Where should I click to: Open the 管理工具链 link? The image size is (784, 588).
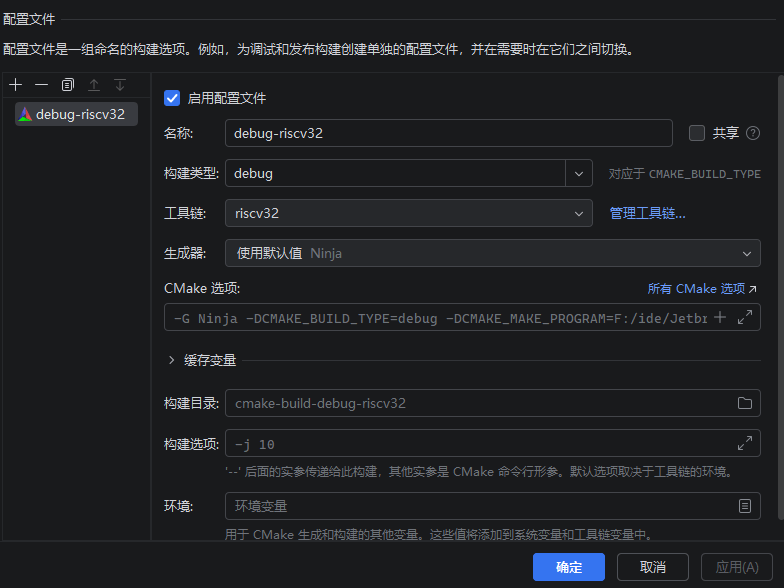tap(647, 213)
